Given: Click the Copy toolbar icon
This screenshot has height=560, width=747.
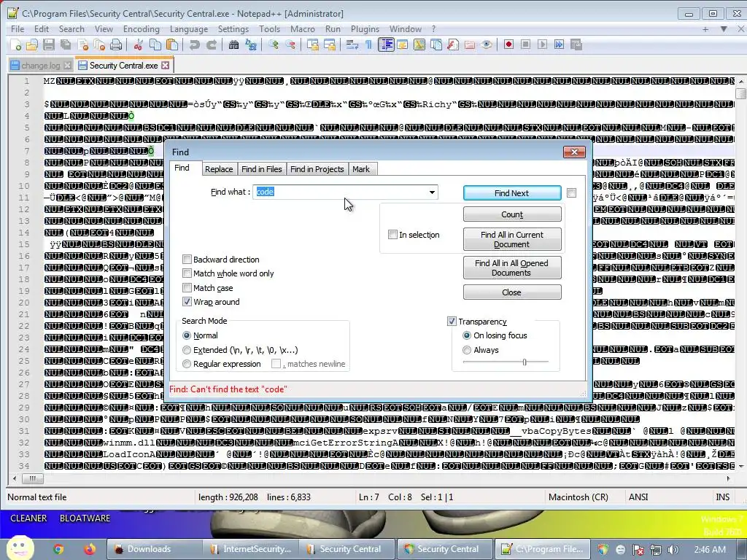Looking at the screenshot, I should pyautogui.click(x=155, y=44).
